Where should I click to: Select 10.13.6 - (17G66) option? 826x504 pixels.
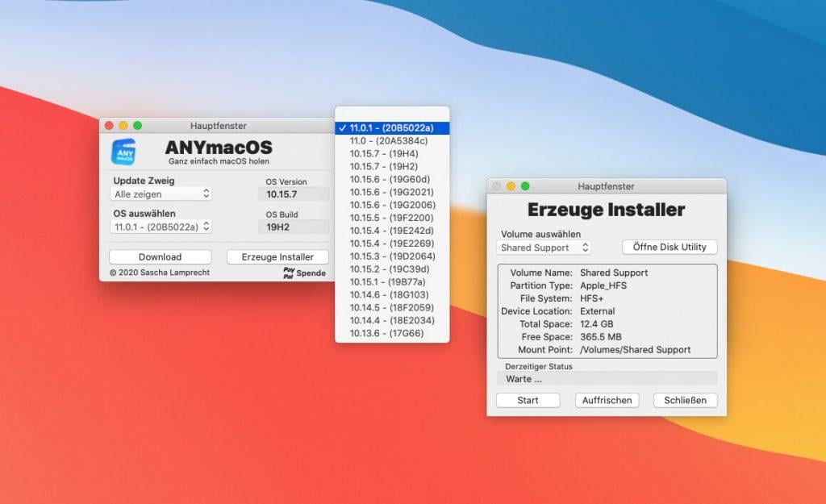pos(392,333)
